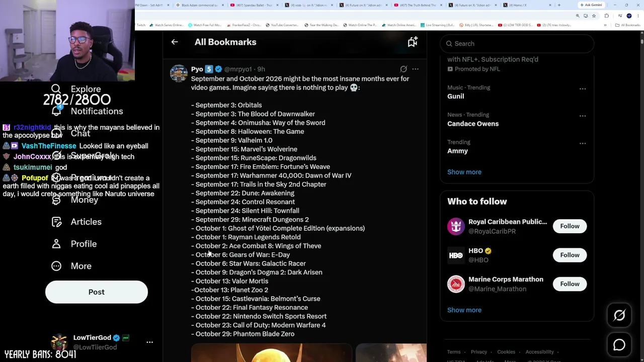Open the Royal Caribbean avatar
The height and width of the screenshot is (362, 644).
coord(456,226)
